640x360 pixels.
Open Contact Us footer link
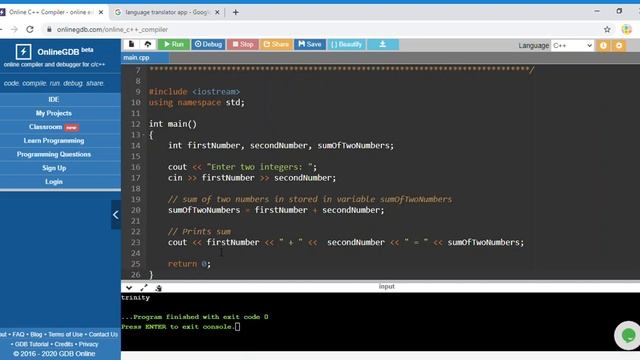(x=103, y=334)
